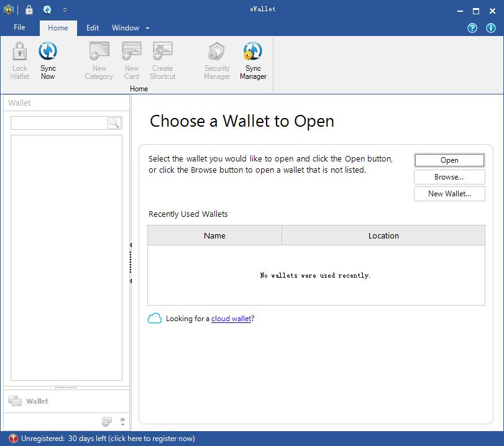Open the Security Manager
The width and height of the screenshot is (504, 446).
pyautogui.click(x=217, y=60)
